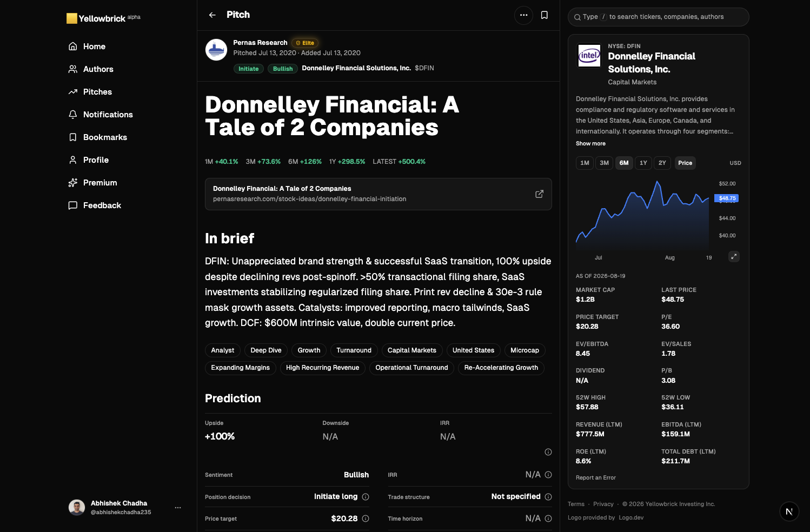The height and width of the screenshot is (532, 810).
Task: Switch chart to 1M range
Action: pyautogui.click(x=585, y=163)
